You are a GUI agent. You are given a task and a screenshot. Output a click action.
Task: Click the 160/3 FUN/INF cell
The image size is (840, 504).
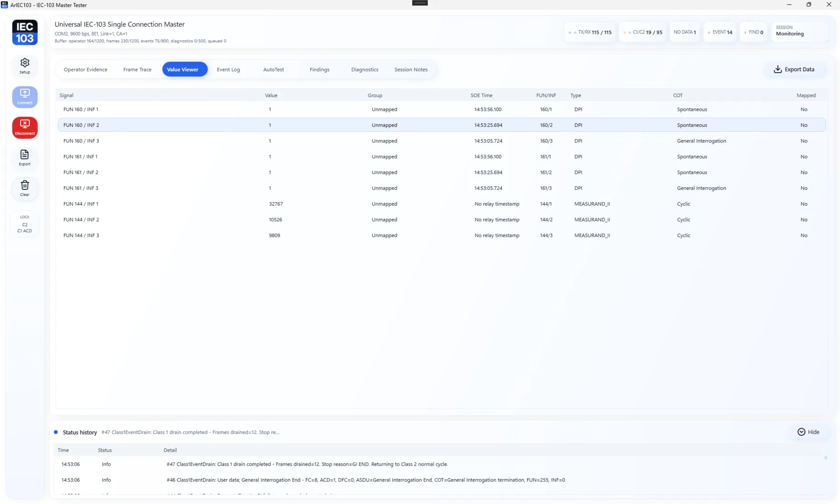(546, 141)
